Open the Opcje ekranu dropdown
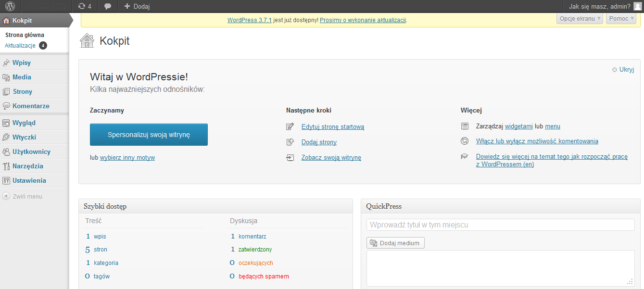Screen dimensions: 644x289 coord(579,18)
